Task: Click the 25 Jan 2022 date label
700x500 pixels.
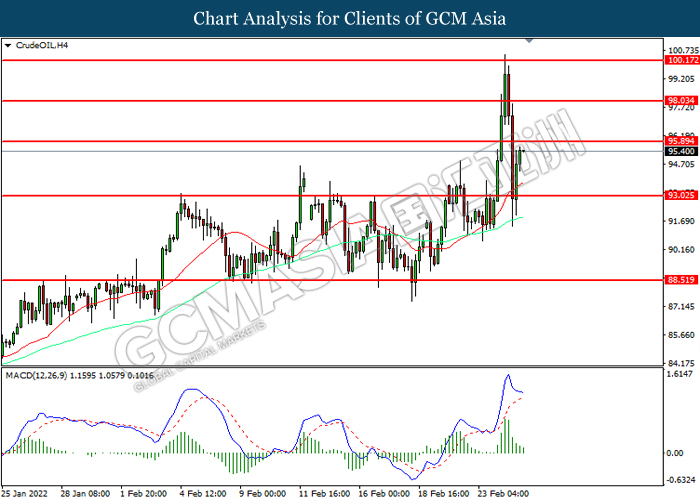Action: pos(25,493)
